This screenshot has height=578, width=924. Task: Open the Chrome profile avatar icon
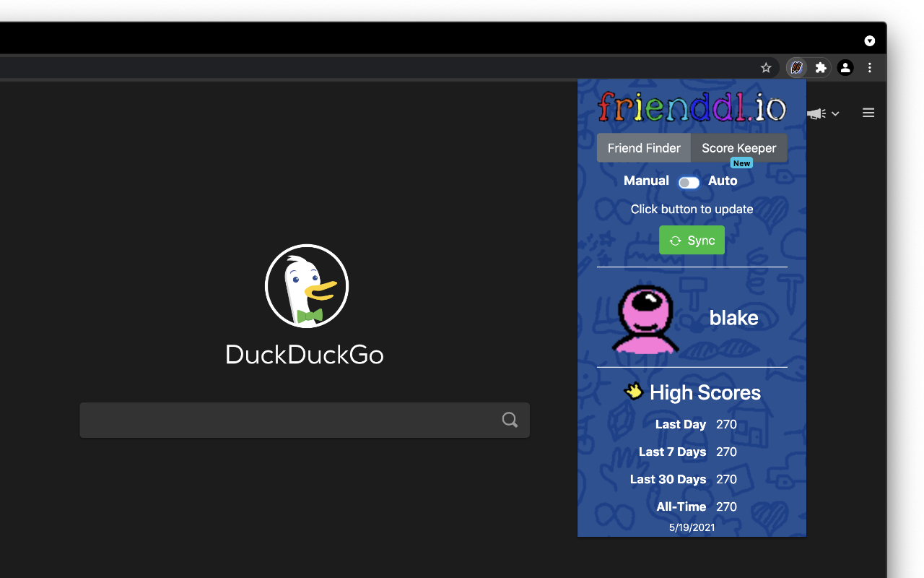pos(845,67)
